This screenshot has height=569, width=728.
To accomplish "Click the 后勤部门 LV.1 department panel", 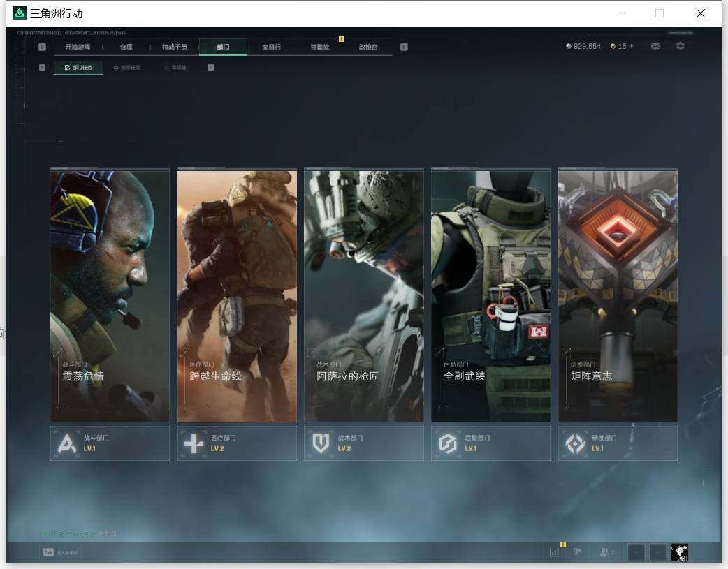I will tap(490, 443).
